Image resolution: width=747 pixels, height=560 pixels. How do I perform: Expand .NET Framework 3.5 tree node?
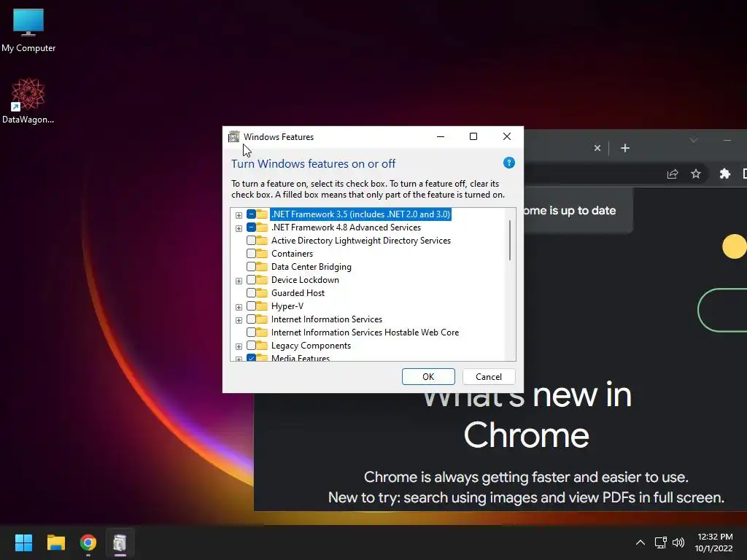pyautogui.click(x=239, y=215)
